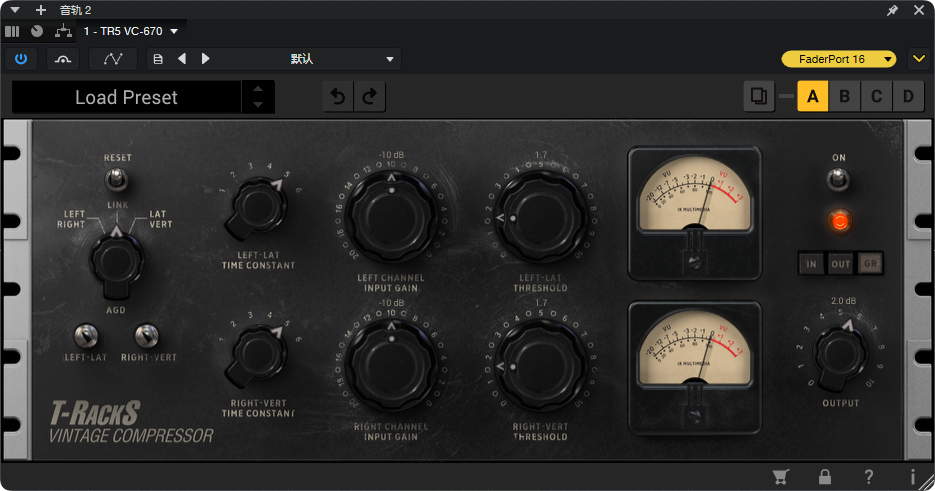Click the preset save disk icon
935x491 pixels.
pos(158,59)
